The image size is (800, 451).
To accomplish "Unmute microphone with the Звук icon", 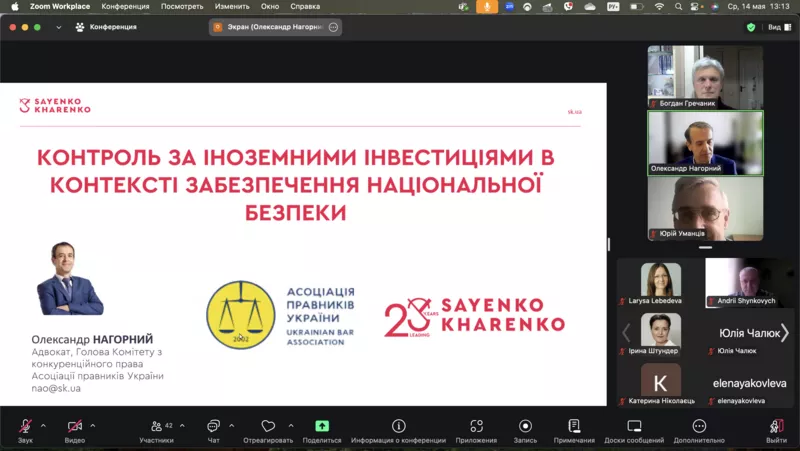I will point(25,426).
